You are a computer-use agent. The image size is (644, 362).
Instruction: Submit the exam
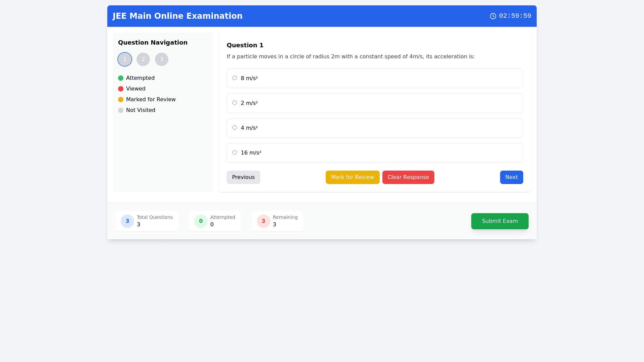[x=499, y=221]
